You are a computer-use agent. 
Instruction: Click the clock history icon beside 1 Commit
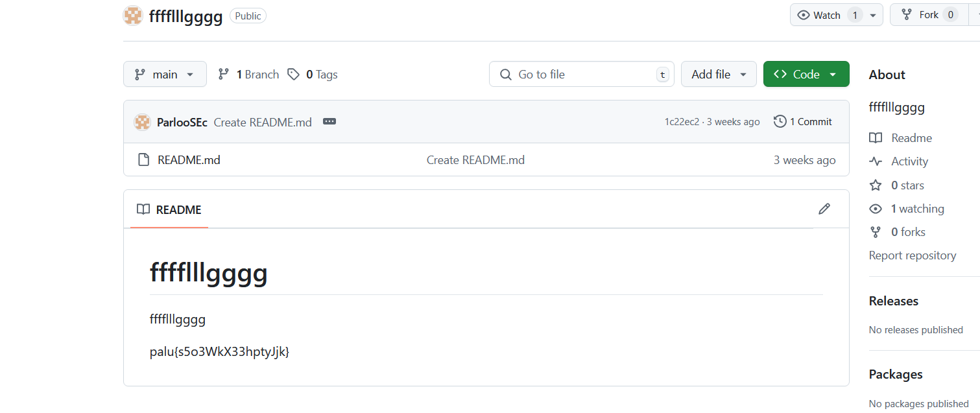[x=780, y=122]
